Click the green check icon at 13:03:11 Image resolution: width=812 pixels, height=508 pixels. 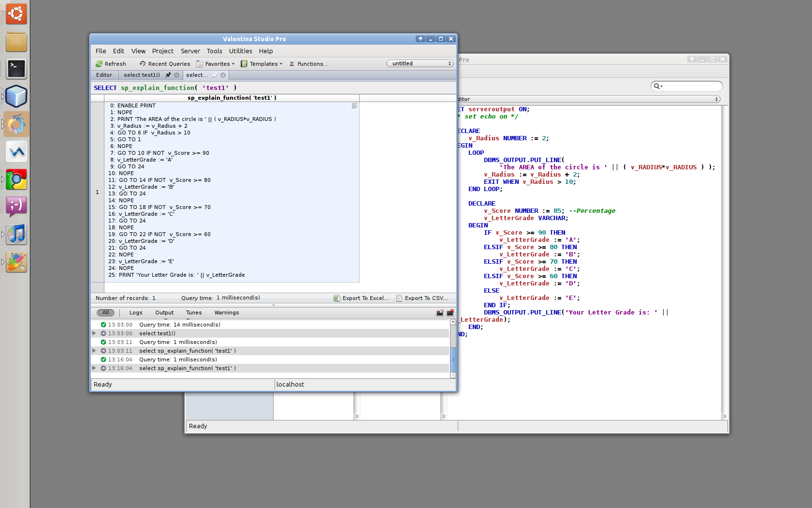[103, 342]
